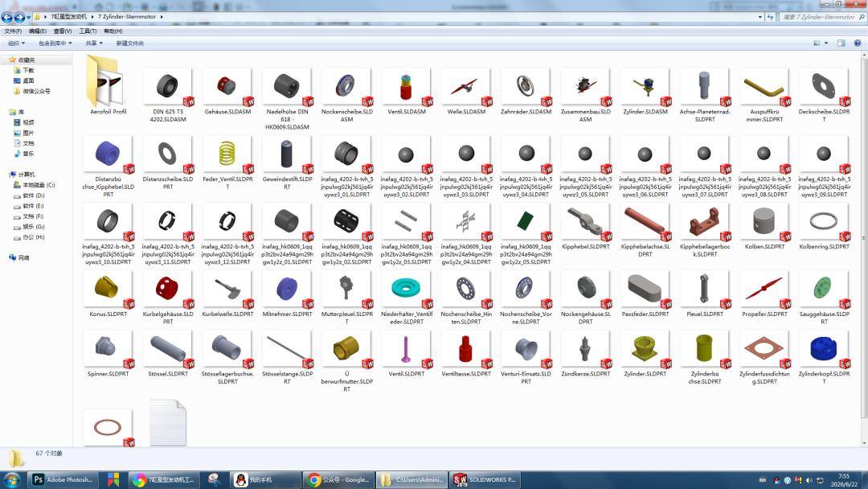The height and width of the screenshot is (489, 868).
Task: Select the Gehäuse.SLDASM assembly file
Action: (x=227, y=91)
